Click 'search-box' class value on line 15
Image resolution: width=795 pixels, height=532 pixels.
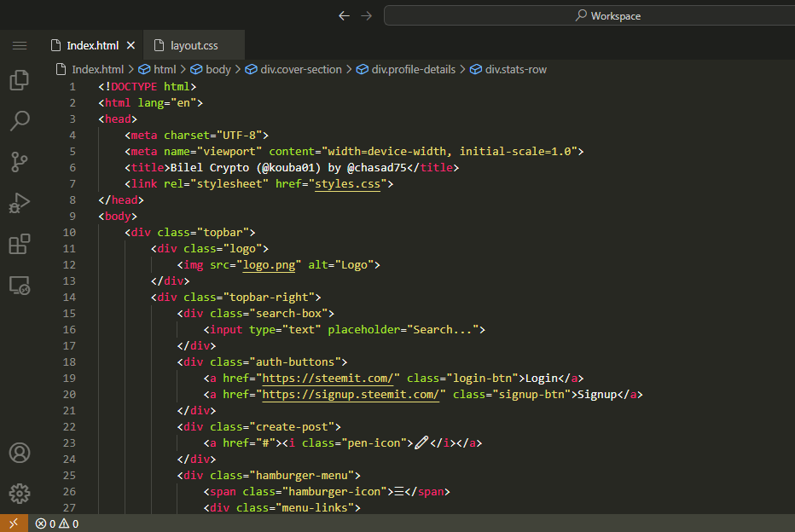coord(288,314)
